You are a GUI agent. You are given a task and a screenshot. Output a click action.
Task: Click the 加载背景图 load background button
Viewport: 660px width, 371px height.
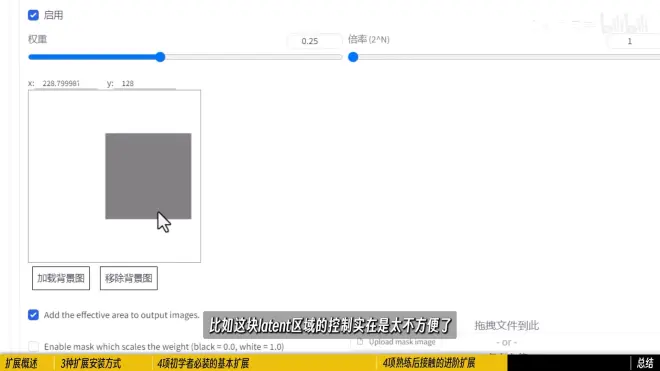pyautogui.click(x=61, y=278)
